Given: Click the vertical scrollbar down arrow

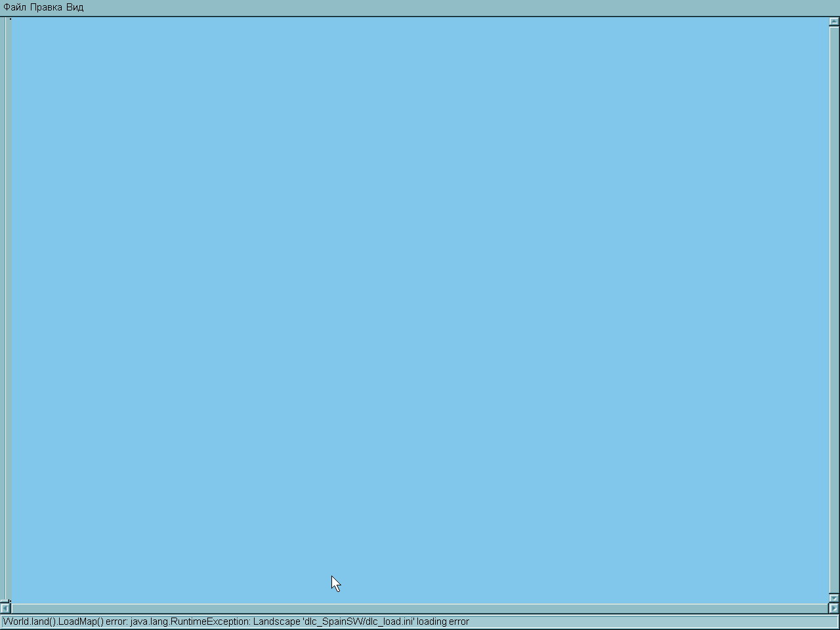Looking at the screenshot, I should 834,598.
